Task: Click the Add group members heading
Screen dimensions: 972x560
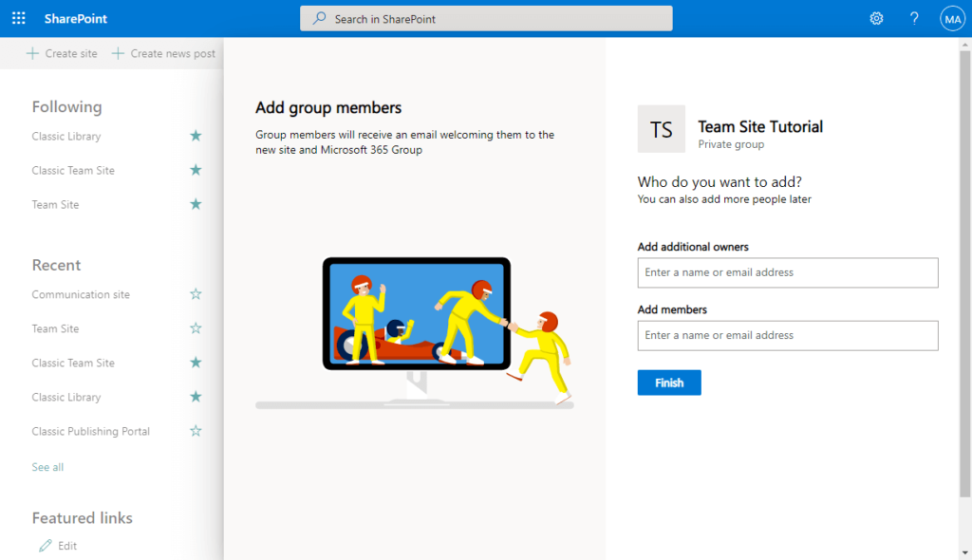Action: click(328, 107)
